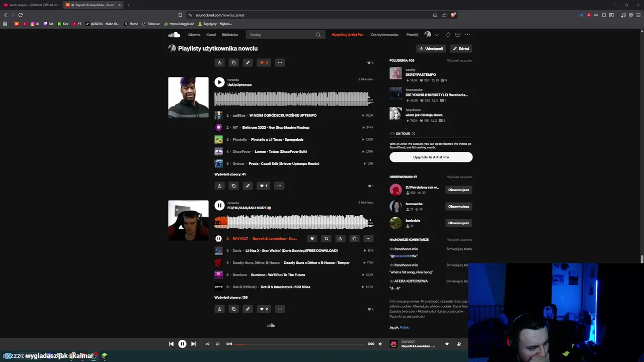Click the Edytuj button

(x=461, y=49)
